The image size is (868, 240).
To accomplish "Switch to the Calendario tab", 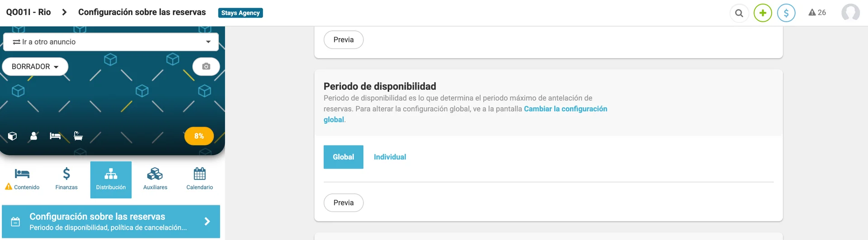I will tap(199, 180).
